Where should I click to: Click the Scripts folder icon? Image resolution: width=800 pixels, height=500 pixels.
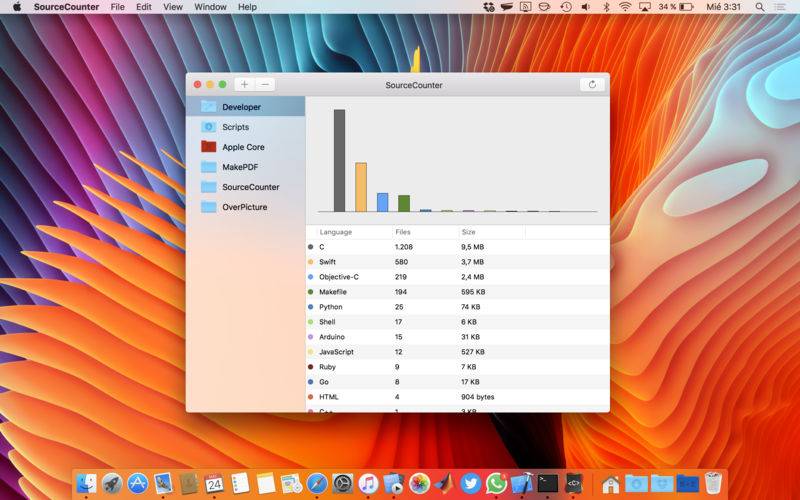pos(209,127)
